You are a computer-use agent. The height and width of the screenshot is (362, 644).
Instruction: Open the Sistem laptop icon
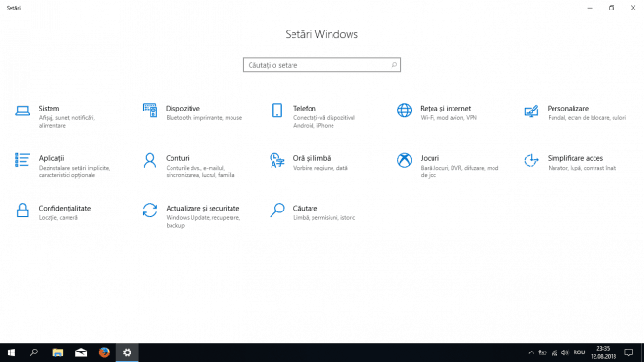(x=23, y=111)
